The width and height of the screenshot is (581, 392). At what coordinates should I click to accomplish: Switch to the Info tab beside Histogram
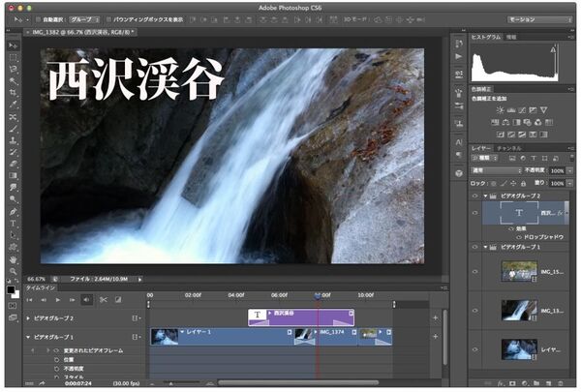(x=511, y=37)
